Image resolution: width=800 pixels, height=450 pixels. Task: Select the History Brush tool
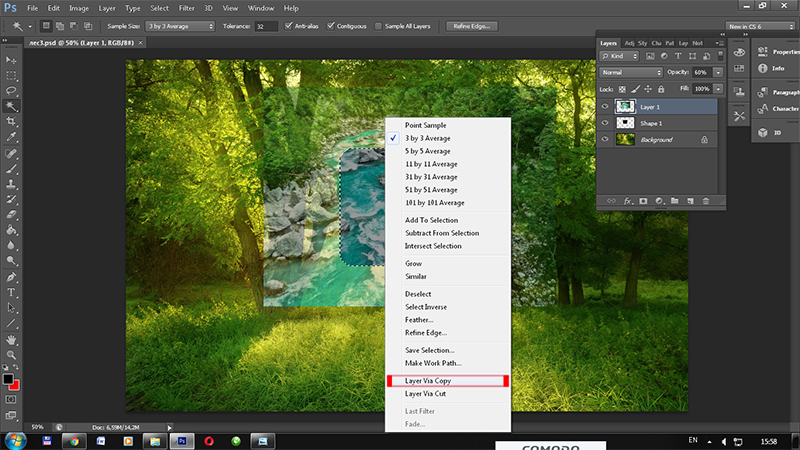click(x=11, y=199)
